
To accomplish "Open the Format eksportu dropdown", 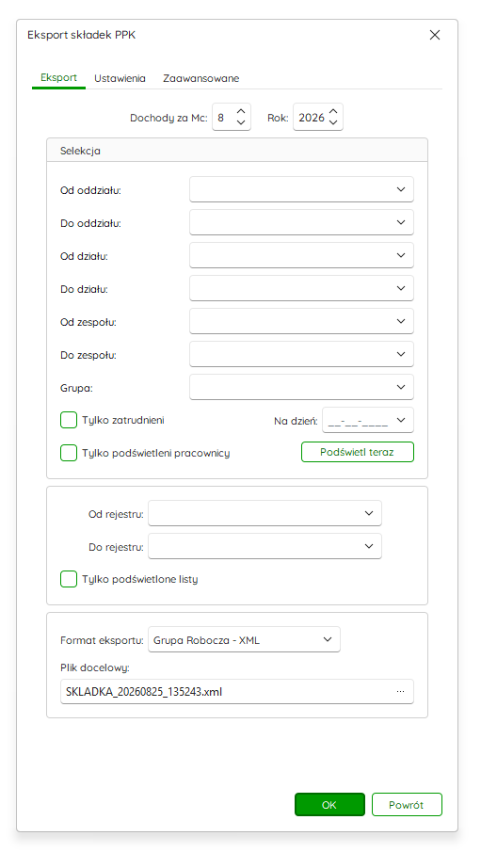I will 328,639.
